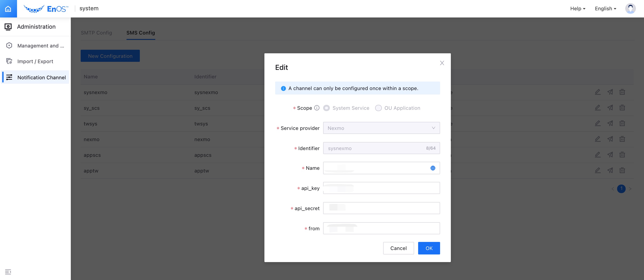Click the collapse sidebar icon at bottom left
The width and height of the screenshot is (644, 280).
coord(8,272)
